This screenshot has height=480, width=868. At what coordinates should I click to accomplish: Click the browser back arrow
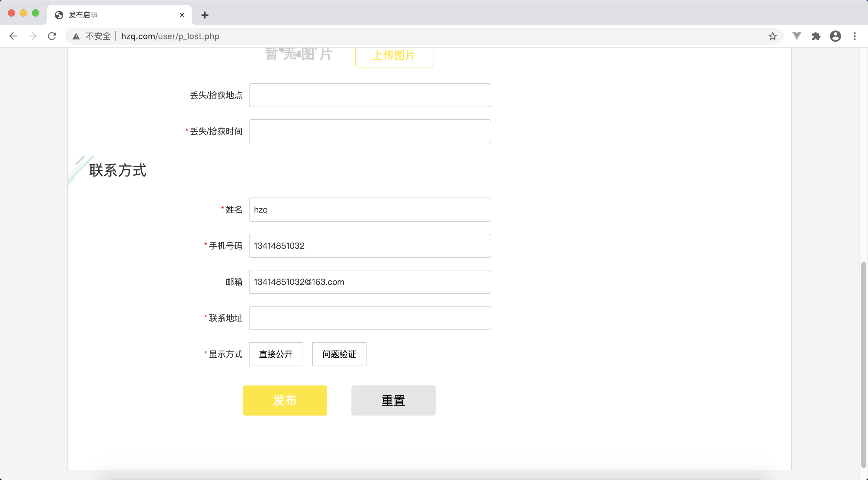[x=13, y=36]
